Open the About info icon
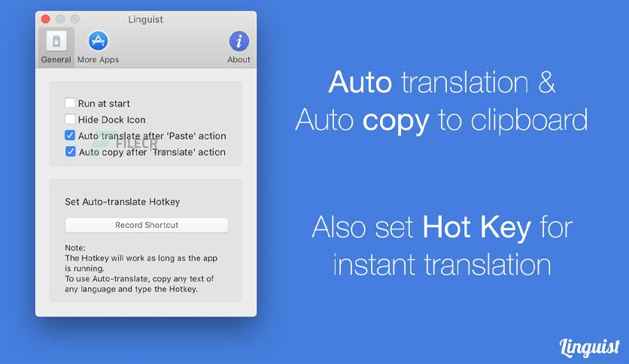The width and height of the screenshot is (629, 364). pyautogui.click(x=239, y=41)
